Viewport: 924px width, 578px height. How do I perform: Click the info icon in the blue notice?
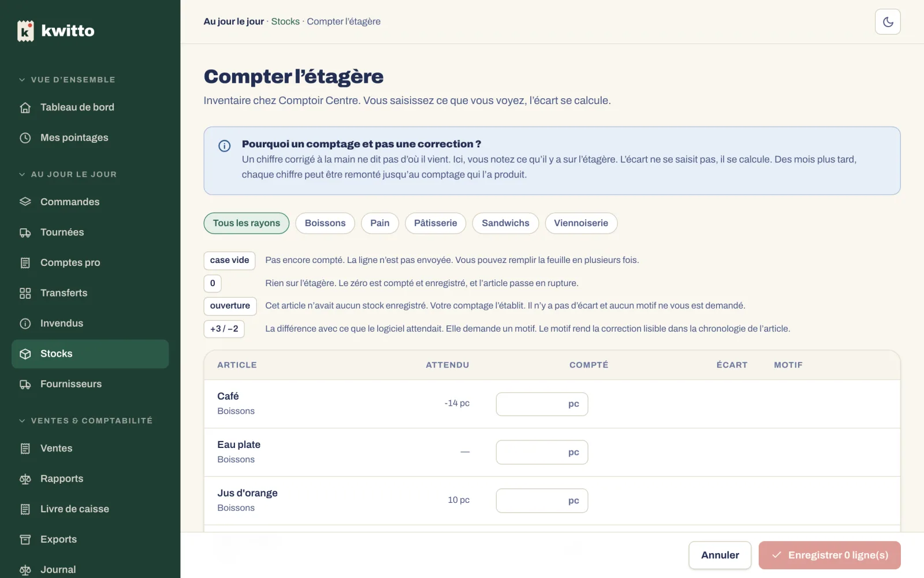click(x=225, y=146)
